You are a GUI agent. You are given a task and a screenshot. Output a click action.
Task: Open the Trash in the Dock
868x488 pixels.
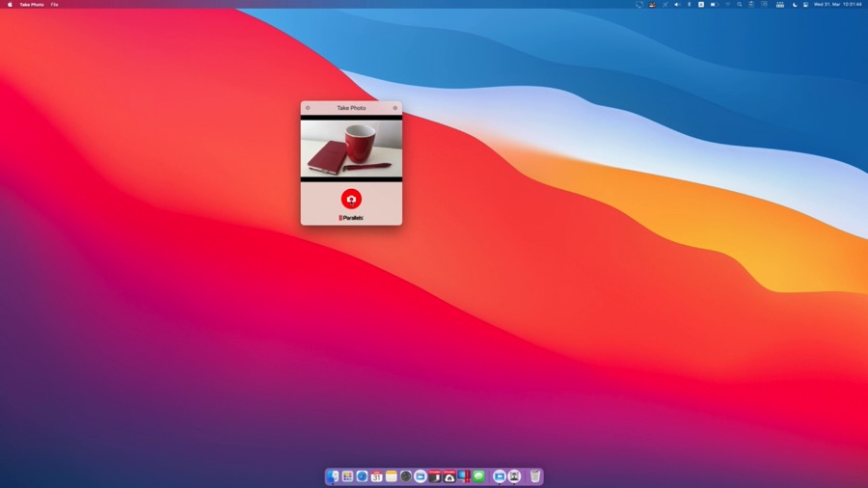[535, 476]
